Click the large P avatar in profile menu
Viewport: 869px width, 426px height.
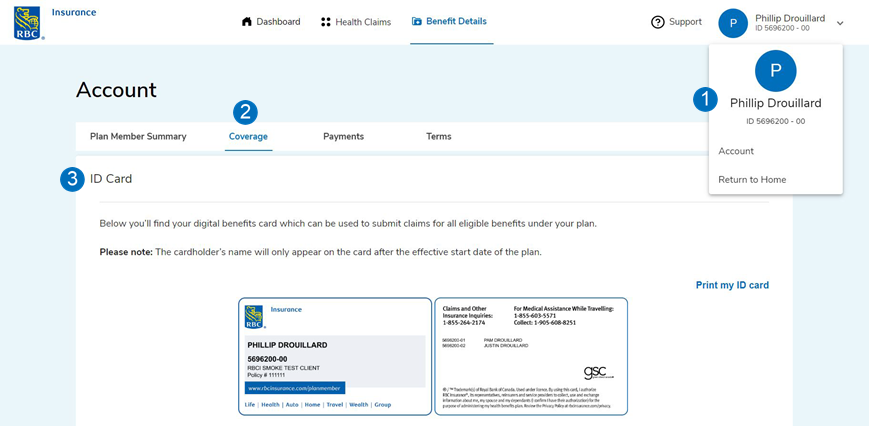(776, 70)
